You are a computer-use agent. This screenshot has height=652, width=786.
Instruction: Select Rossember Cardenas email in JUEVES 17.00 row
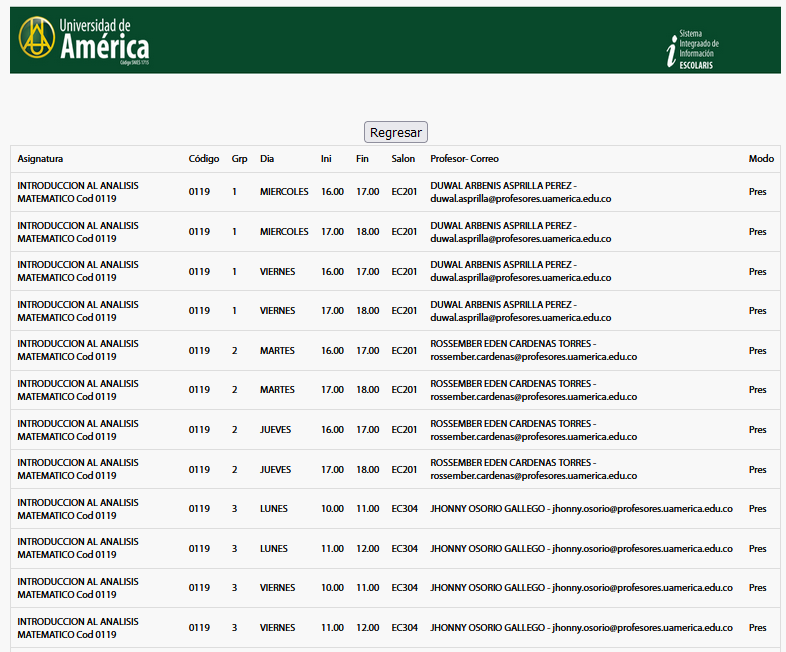click(x=533, y=476)
